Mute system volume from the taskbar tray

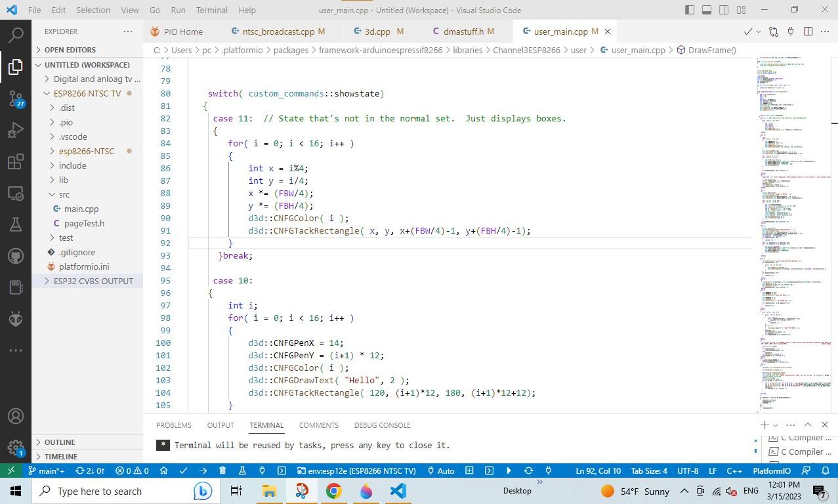pos(731,491)
